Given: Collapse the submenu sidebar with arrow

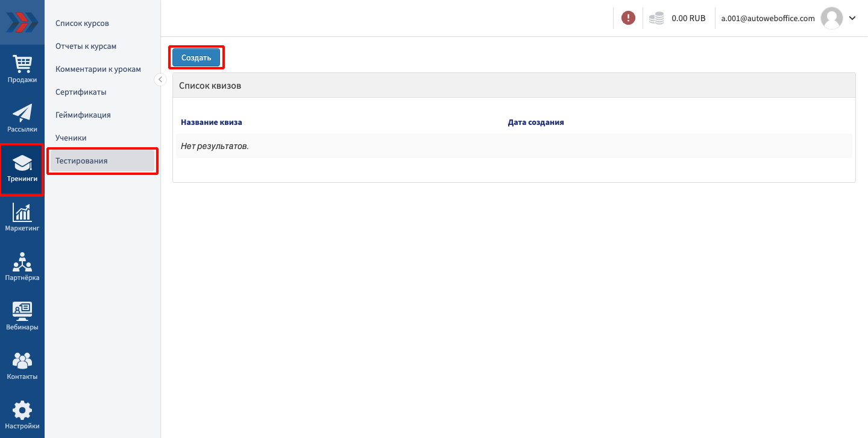Looking at the screenshot, I should (x=160, y=80).
